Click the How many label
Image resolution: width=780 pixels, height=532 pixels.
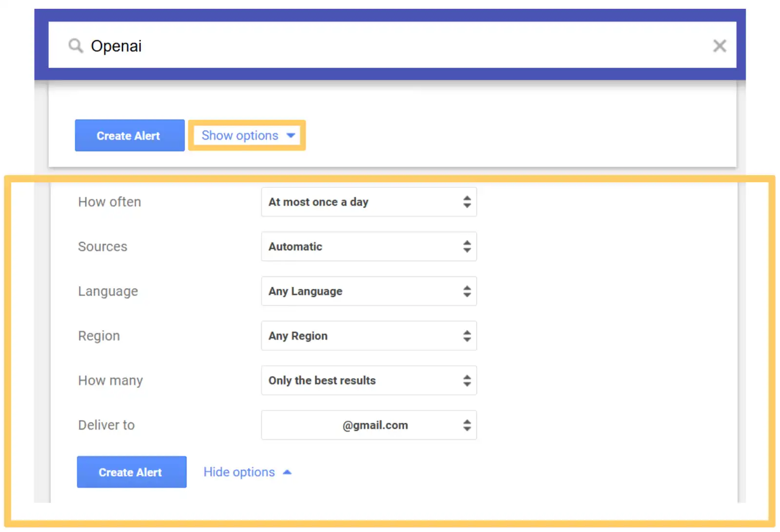click(x=110, y=380)
